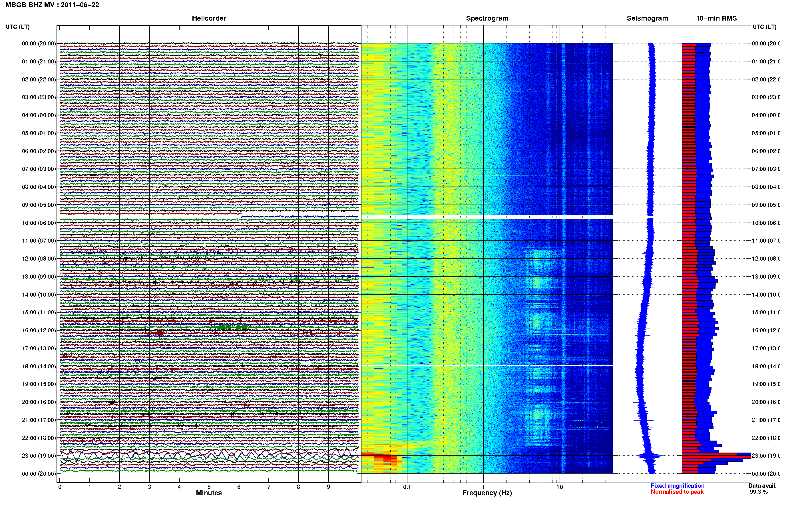Select left time label 07:00 (03:00)
This screenshot has width=812, height=508.
pos(39,169)
